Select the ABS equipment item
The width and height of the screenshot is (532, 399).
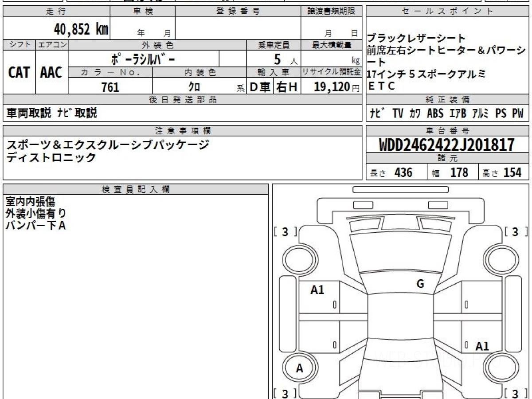pyautogui.click(x=435, y=113)
